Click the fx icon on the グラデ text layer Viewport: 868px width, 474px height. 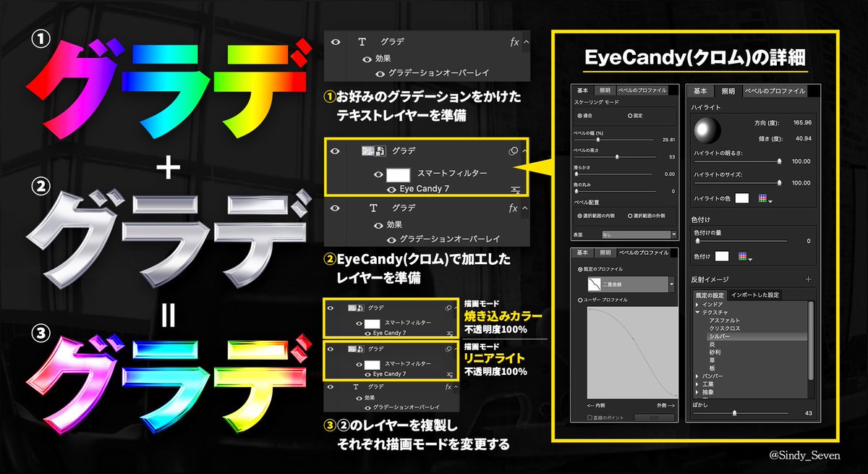point(514,43)
